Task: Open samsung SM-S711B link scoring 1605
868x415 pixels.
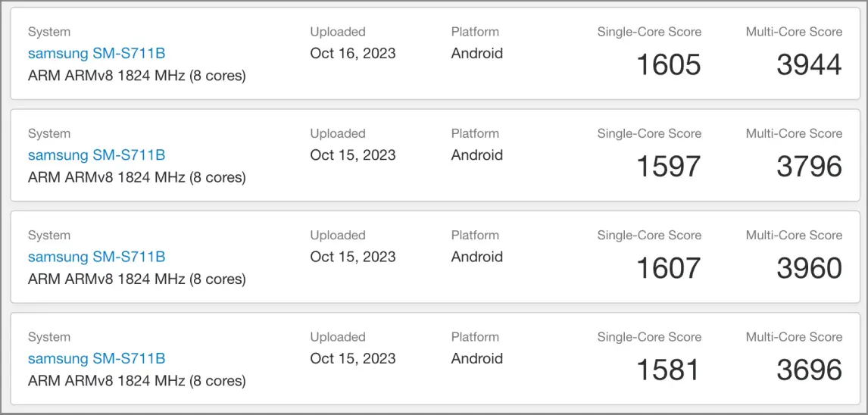Action: [x=97, y=54]
